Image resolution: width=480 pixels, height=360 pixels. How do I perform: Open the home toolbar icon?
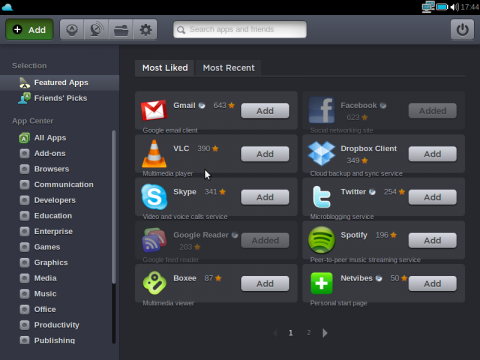72,30
